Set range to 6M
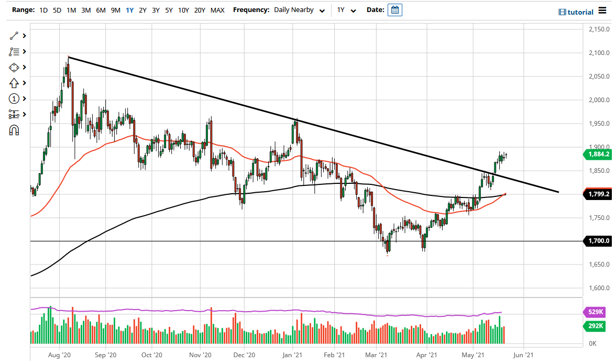Image resolution: width=615 pixels, height=364 pixels. pos(101,10)
